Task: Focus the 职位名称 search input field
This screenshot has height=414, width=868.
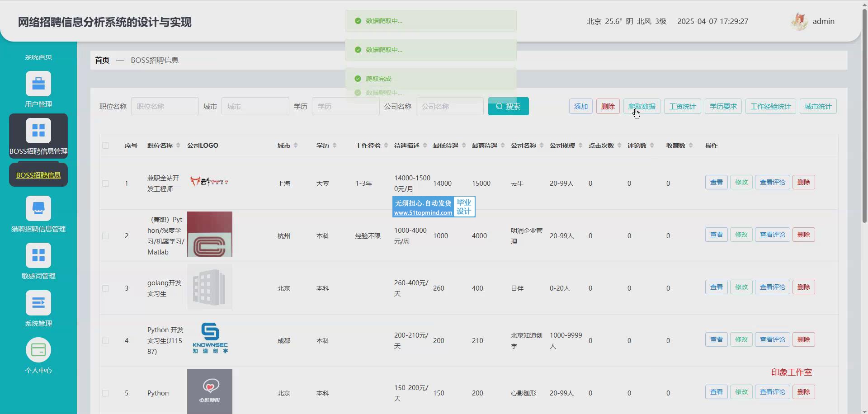Action: (x=165, y=106)
